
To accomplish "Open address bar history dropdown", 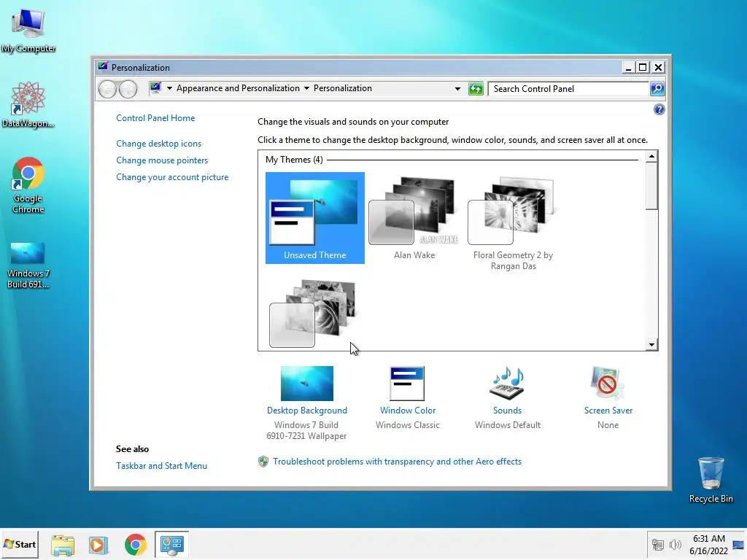I will (457, 88).
